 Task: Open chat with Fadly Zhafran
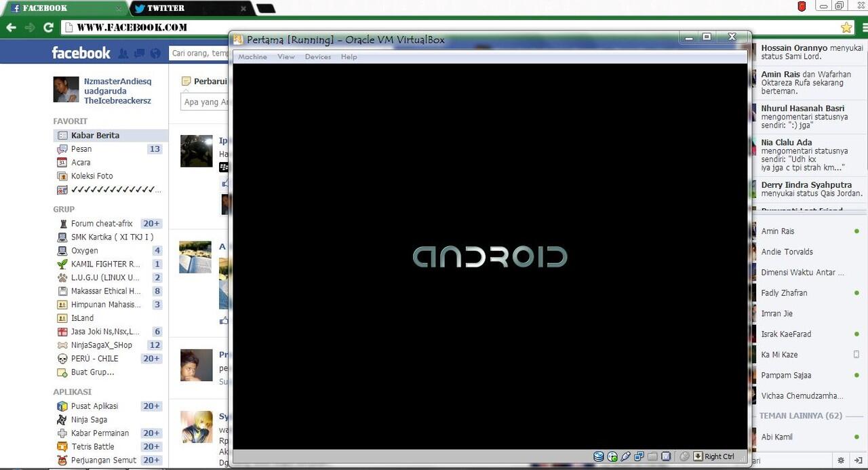(x=784, y=293)
